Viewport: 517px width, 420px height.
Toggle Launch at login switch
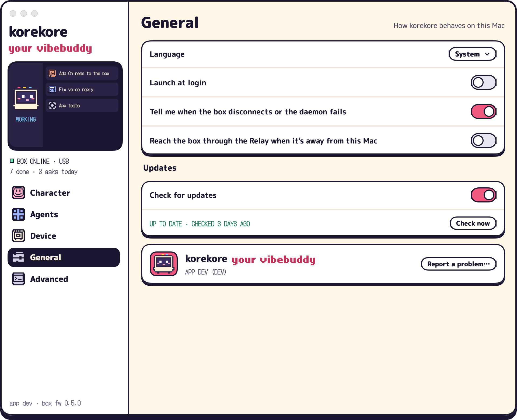pos(484,82)
